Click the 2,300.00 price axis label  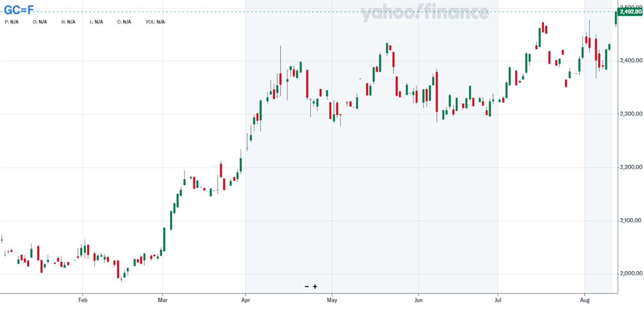coord(630,114)
